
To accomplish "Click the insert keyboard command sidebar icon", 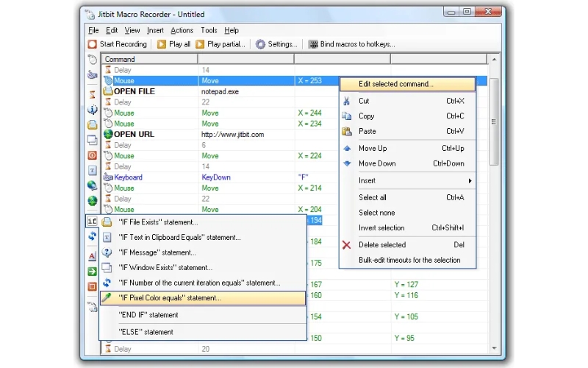I will click(93, 75).
